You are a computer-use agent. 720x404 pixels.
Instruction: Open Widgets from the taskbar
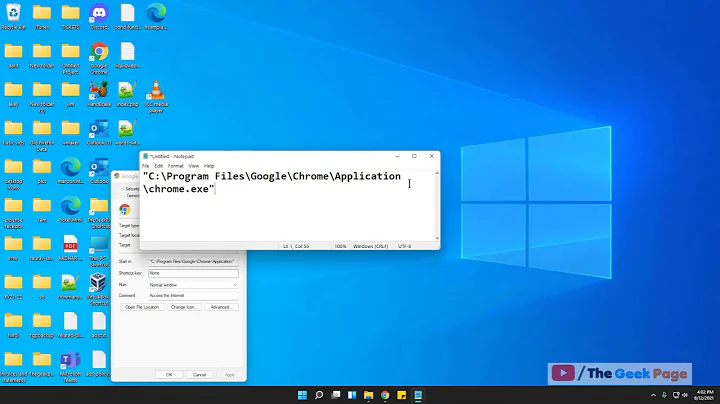[352, 395]
